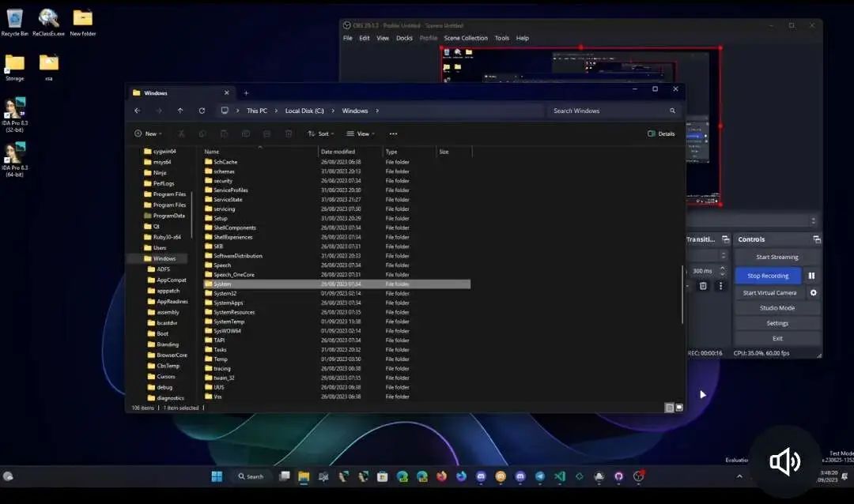The width and height of the screenshot is (854, 504).
Task: Open the View menu in OBS
Action: click(x=383, y=38)
